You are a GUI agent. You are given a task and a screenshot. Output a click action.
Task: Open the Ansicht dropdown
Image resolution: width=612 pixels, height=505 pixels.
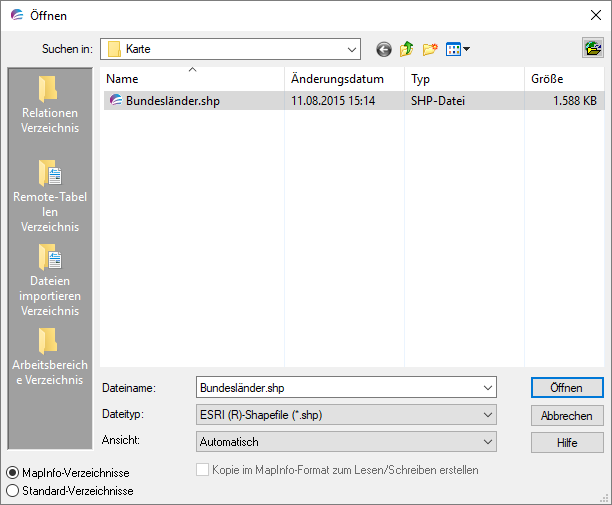[x=346, y=442]
